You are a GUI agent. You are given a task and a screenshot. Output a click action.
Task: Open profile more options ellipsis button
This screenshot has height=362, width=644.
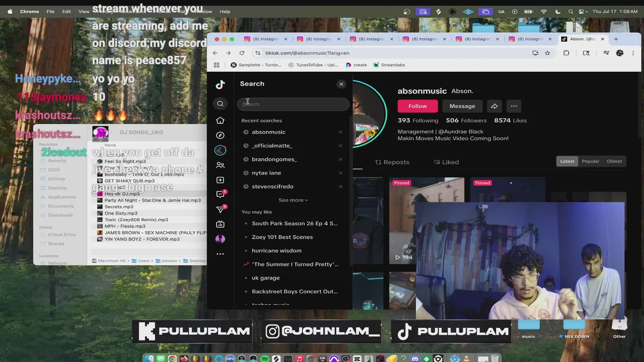tap(514, 106)
